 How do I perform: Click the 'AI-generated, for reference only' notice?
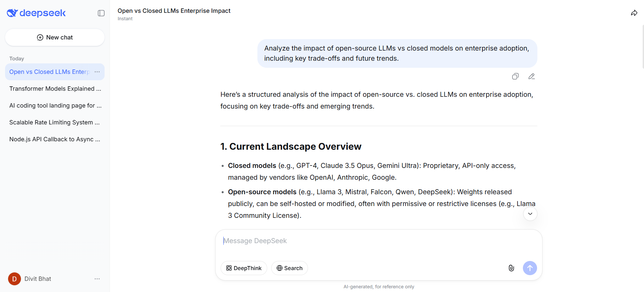[x=379, y=287]
